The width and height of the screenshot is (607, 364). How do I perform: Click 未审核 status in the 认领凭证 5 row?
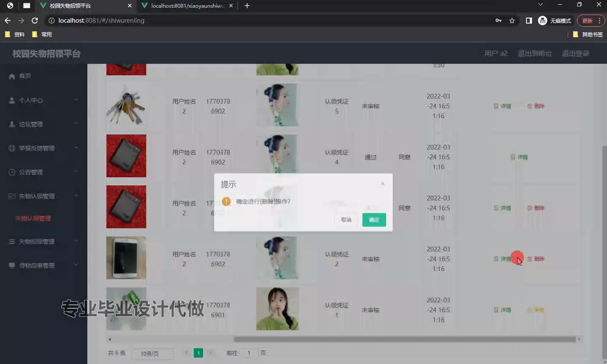point(371,106)
